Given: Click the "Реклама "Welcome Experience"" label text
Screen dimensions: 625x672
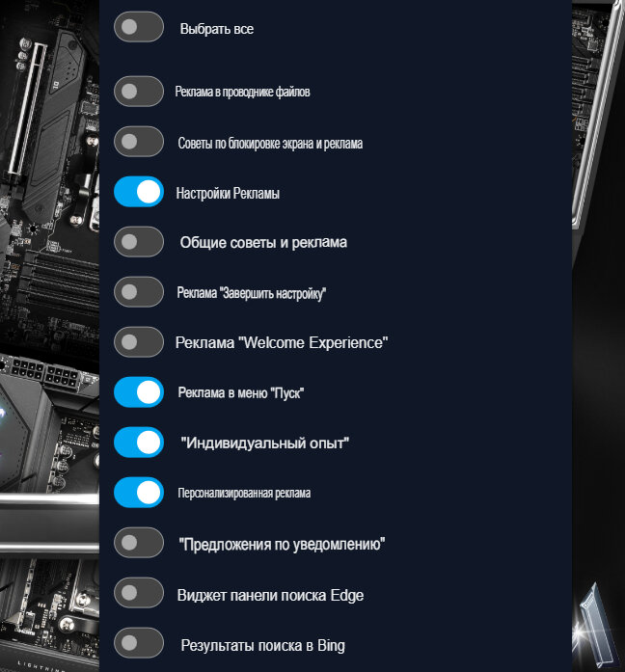Looking at the screenshot, I should 282,342.
